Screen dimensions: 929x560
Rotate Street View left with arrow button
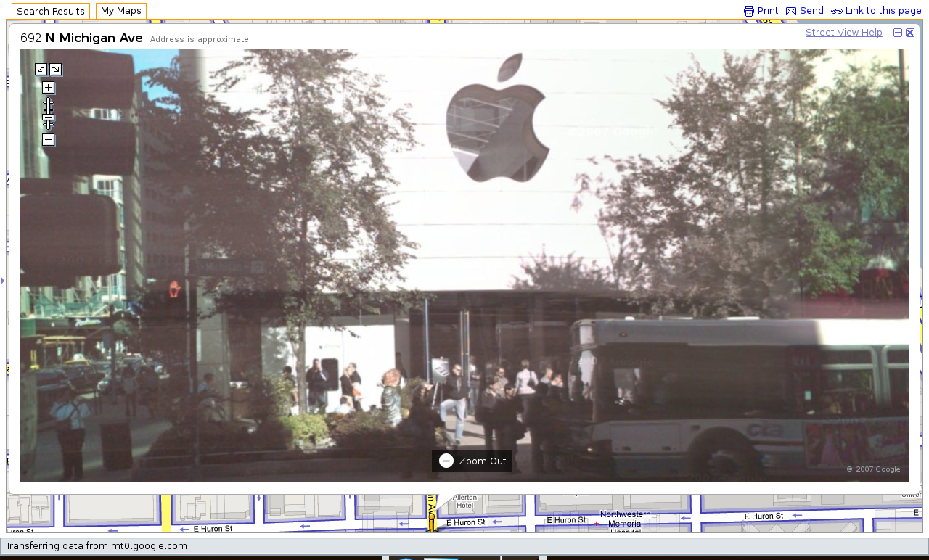click(x=41, y=70)
